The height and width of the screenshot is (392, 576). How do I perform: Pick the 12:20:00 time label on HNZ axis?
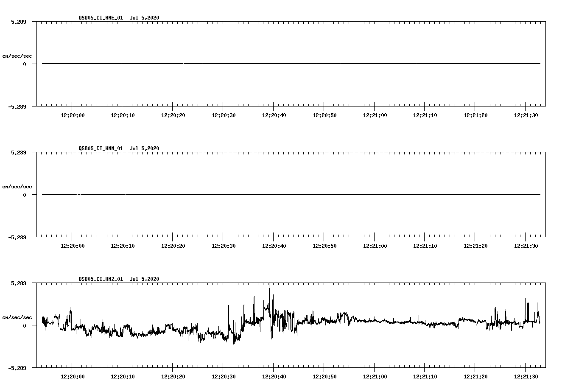pyautogui.click(x=73, y=376)
